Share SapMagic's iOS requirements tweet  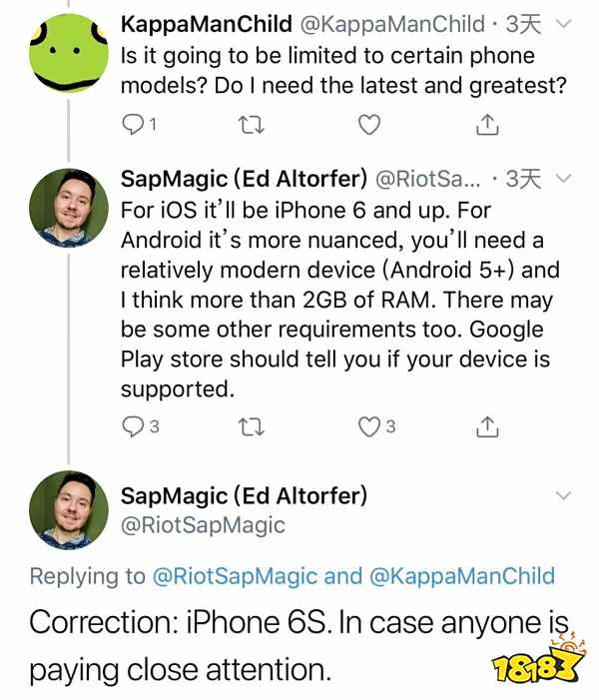(486, 427)
